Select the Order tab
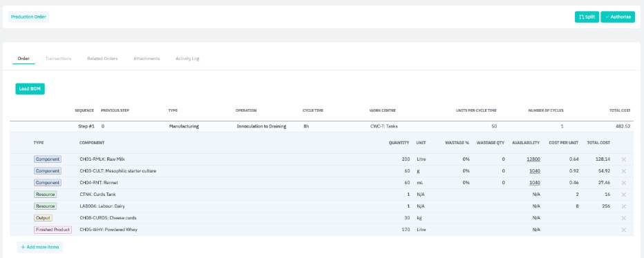 (x=23, y=59)
